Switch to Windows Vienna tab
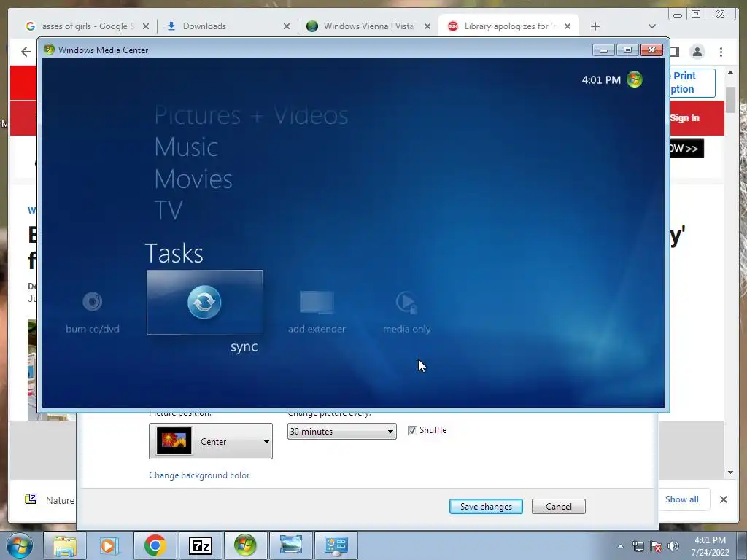 pos(368,26)
